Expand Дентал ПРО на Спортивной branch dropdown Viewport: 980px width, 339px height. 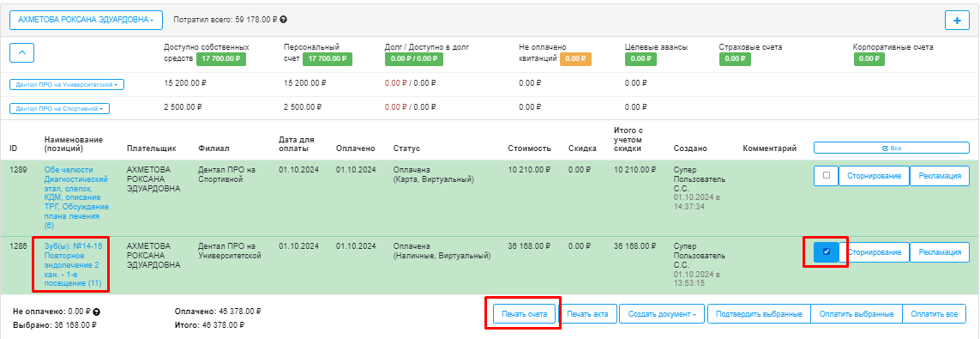click(59, 109)
